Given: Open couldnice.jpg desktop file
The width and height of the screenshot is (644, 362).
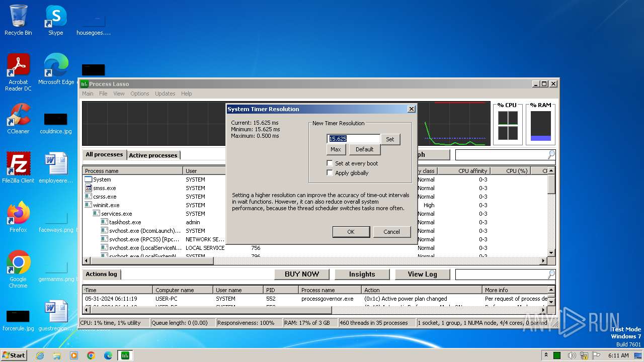Looking at the screenshot, I should point(56,124).
